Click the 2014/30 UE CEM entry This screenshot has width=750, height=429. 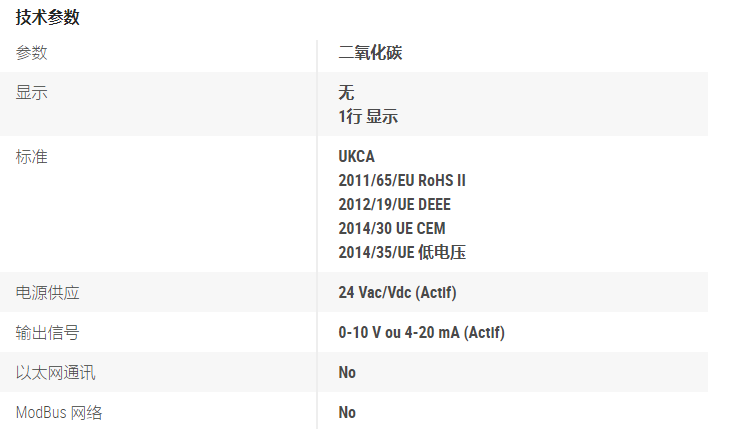392,229
